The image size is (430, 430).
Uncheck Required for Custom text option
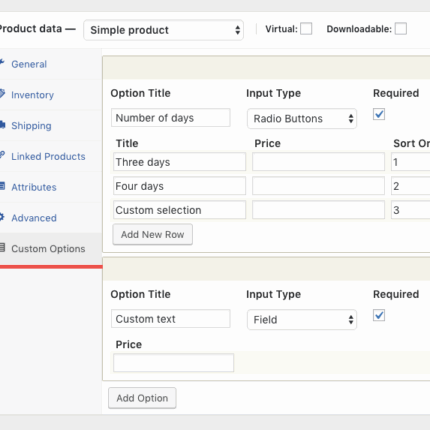[x=379, y=315]
